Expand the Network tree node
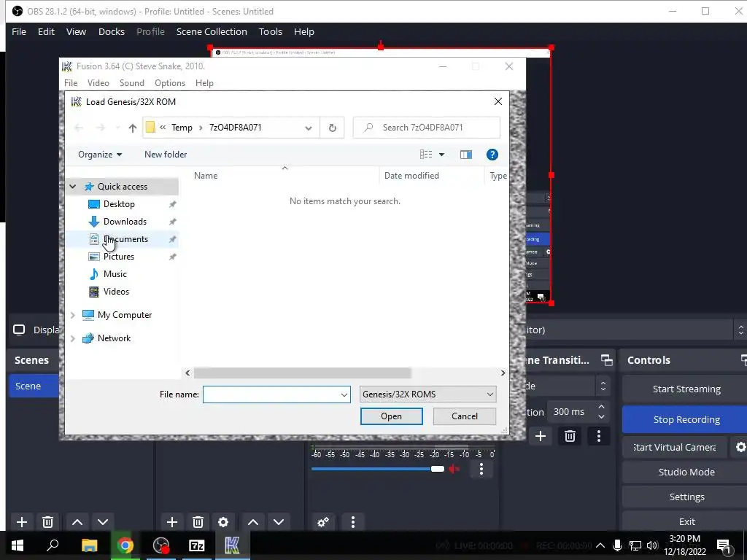The height and width of the screenshot is (560, 747). [x=72, y=338]
